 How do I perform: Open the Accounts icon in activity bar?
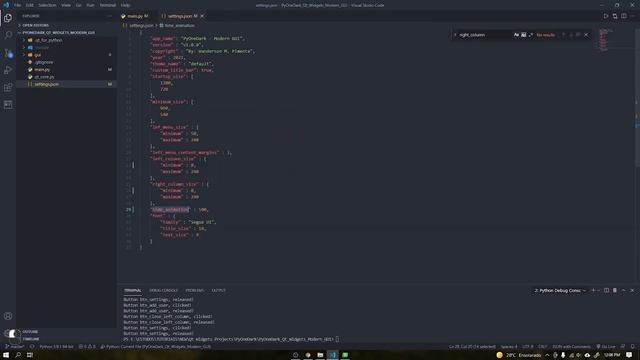click(8, 316)
